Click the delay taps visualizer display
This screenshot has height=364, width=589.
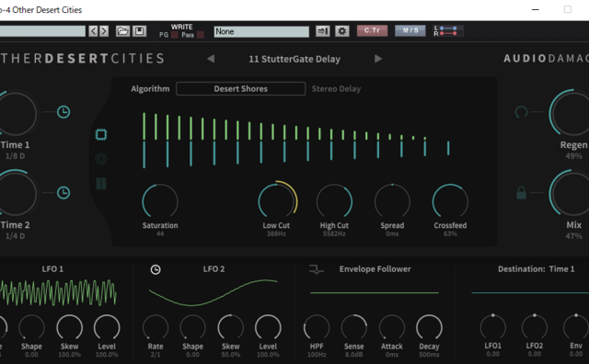[296, 140]
